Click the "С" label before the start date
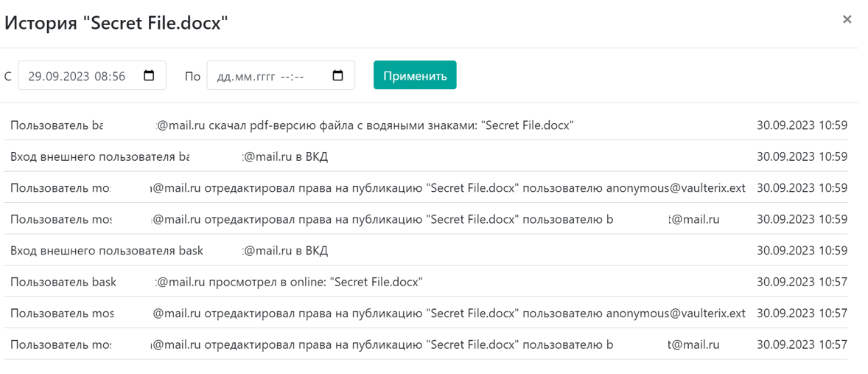Viewport: 868px width, 374px height. 8,76
